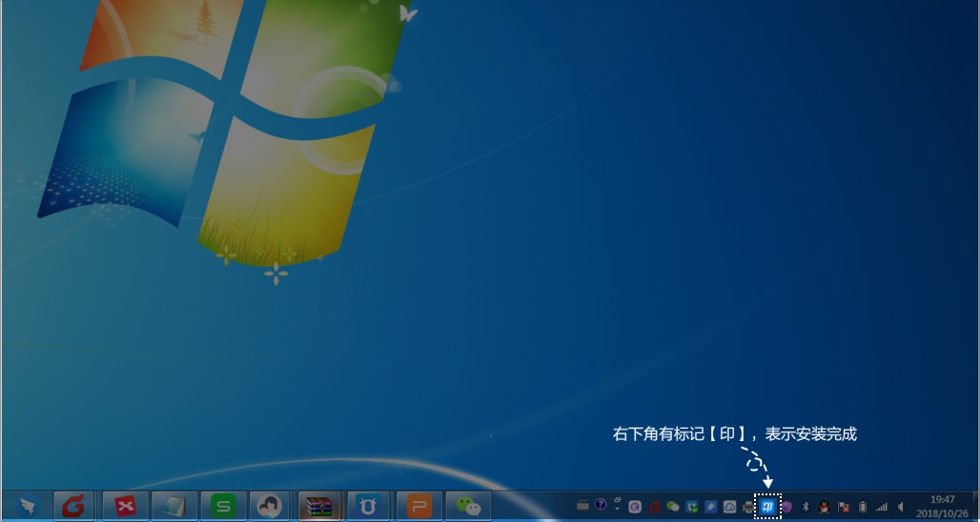Image resolution: width=980 pixels, height=522 pixels.
Task: Open the blue help question-mark tray icon
Action: (601, 505)
